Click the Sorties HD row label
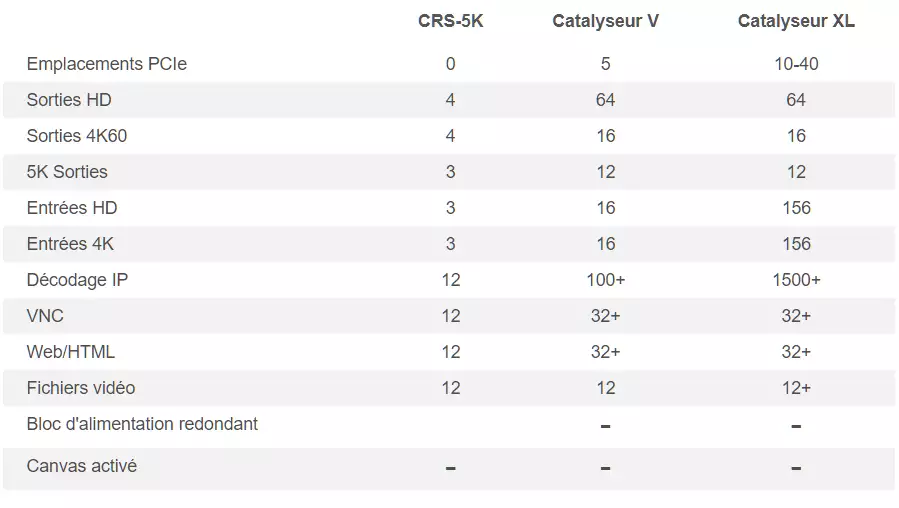899x508 pixels. (x=69, y=100)
